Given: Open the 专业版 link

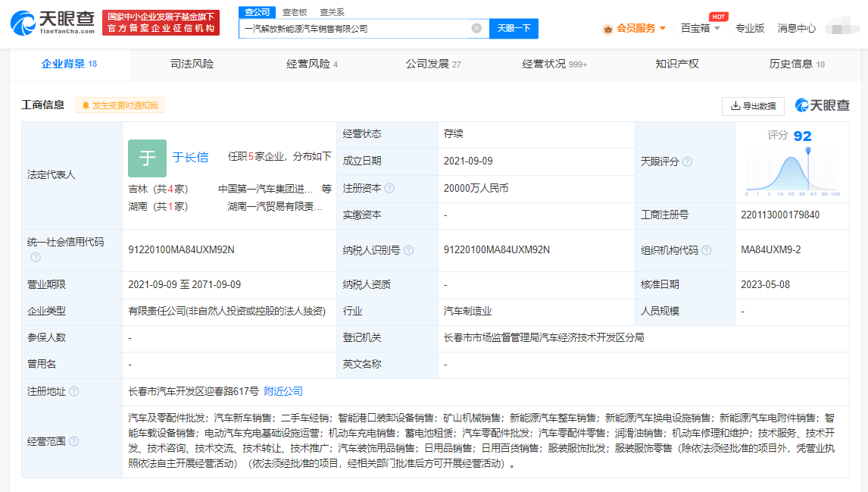Looking at the screenshot, I should pos(750,28).
